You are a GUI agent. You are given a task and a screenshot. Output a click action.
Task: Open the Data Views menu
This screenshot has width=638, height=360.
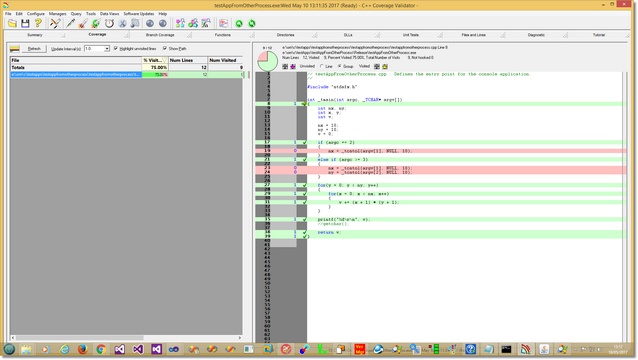[x=109, y=13]
